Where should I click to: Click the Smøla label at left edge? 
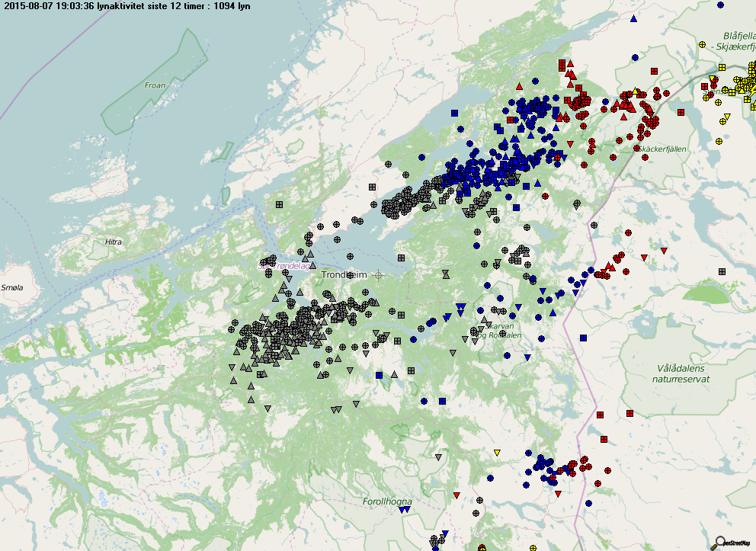click(x=12, y=288)
